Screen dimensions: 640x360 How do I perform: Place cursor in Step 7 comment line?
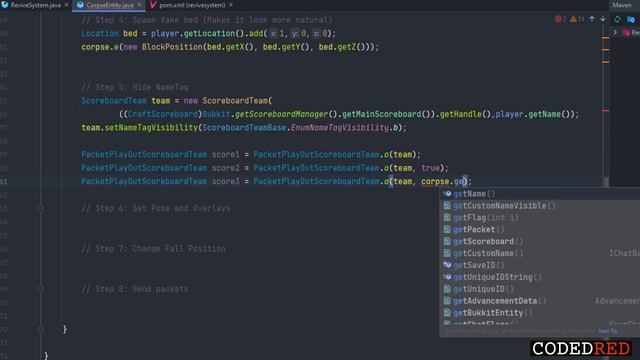coord(153,249)
